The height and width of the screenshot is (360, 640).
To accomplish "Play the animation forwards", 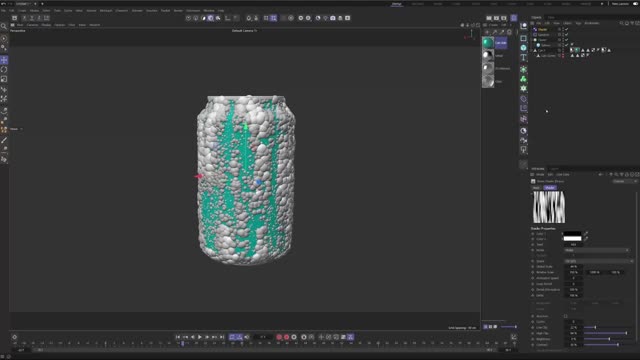I will (200, 337).
